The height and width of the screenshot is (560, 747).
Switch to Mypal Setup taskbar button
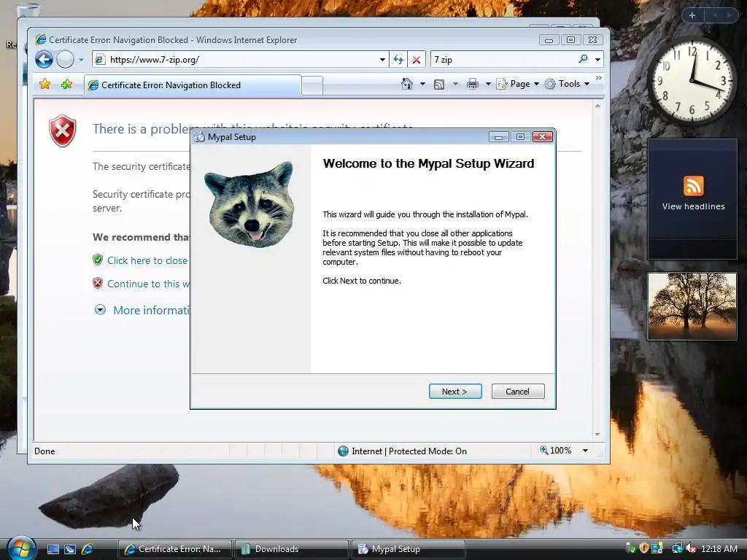point(408,549)
